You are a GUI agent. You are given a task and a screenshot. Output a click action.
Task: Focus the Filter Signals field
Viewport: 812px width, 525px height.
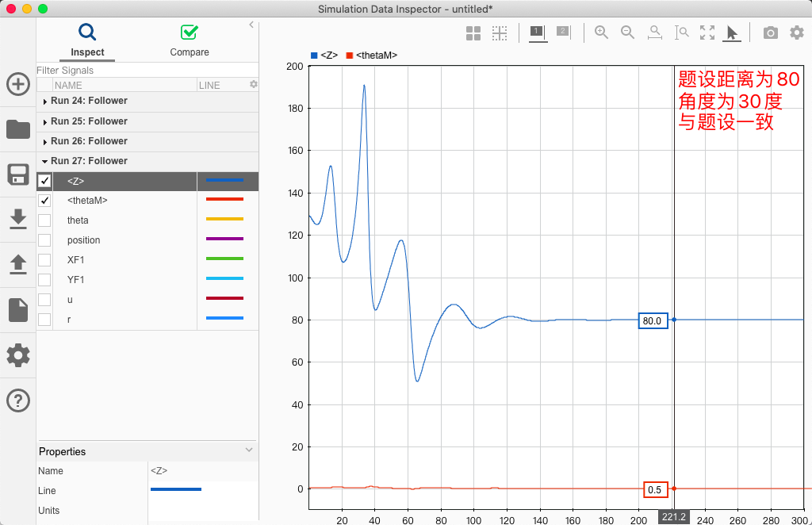pyautogui.click(x=147, y=70)
